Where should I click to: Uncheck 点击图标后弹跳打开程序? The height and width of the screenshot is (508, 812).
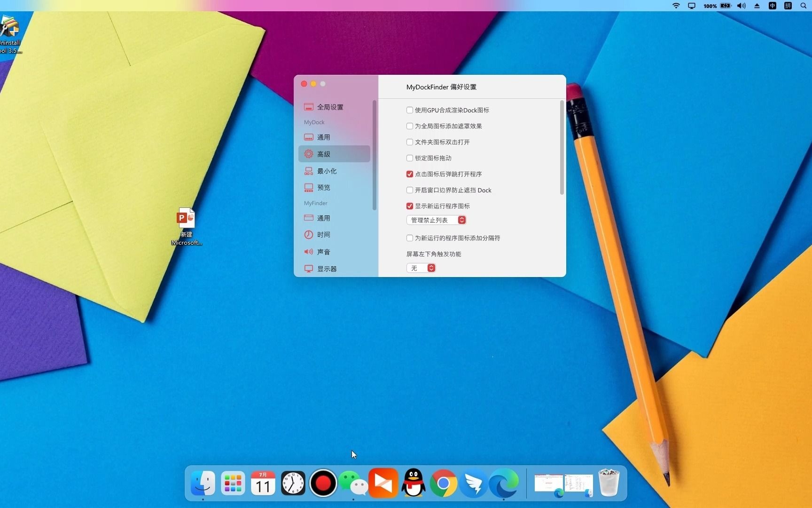pyautogui.click(x=409, y=174)
